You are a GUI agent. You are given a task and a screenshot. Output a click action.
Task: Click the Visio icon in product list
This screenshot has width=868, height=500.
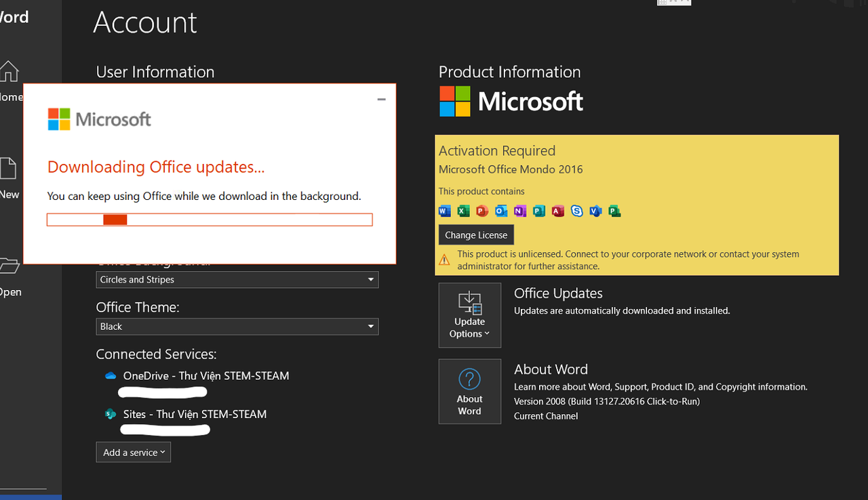[596, 211]
